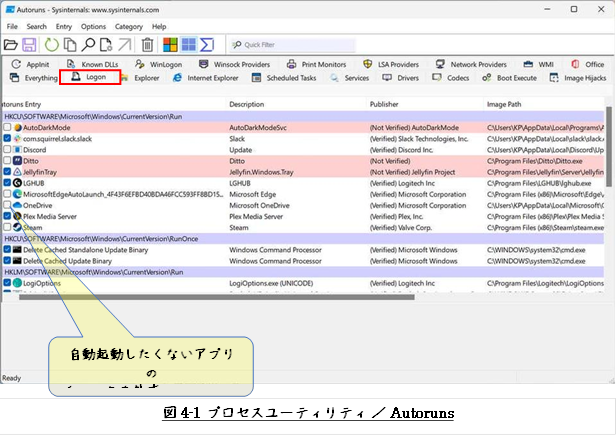The height and width of the screenshot is (435, 616).
Task: Click the AutoDarkMode entry icon
Action: coord(18,127)
